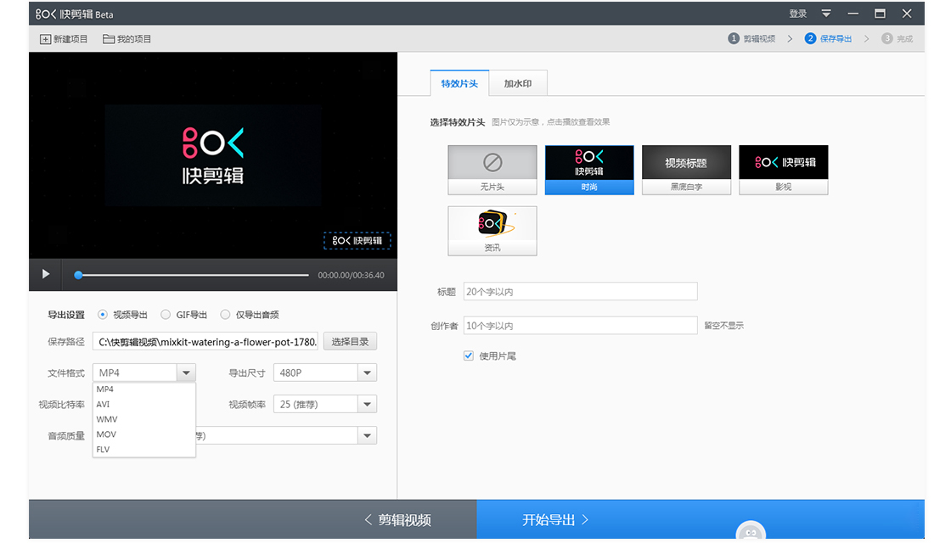
Task: Click the watermark logo overlay on preview
Action: coord(357,241)
